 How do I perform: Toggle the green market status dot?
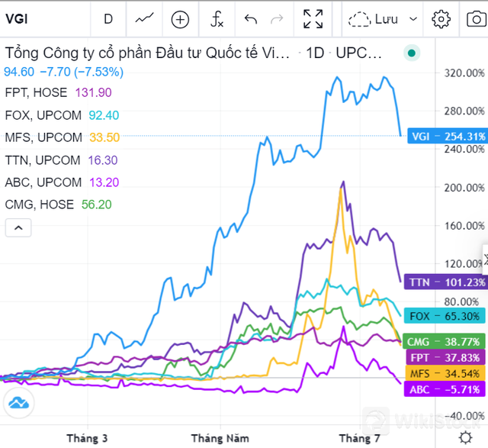pos(412,53)
